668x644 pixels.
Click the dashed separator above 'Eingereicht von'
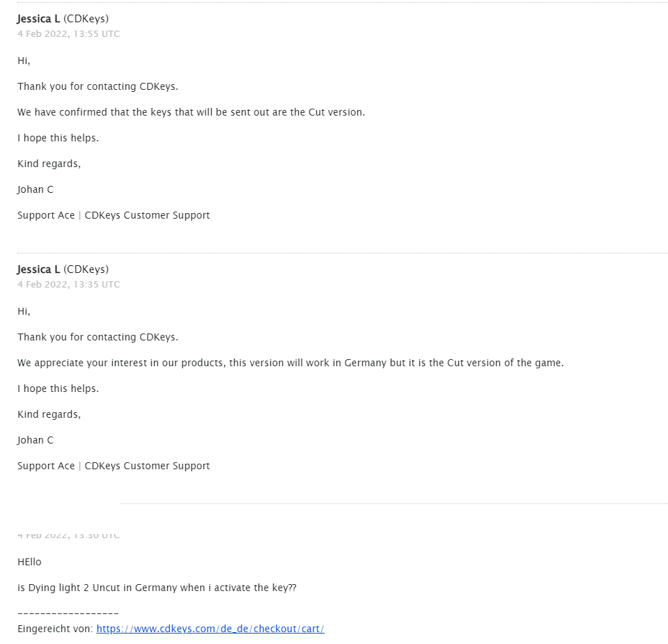click(68, 613)
